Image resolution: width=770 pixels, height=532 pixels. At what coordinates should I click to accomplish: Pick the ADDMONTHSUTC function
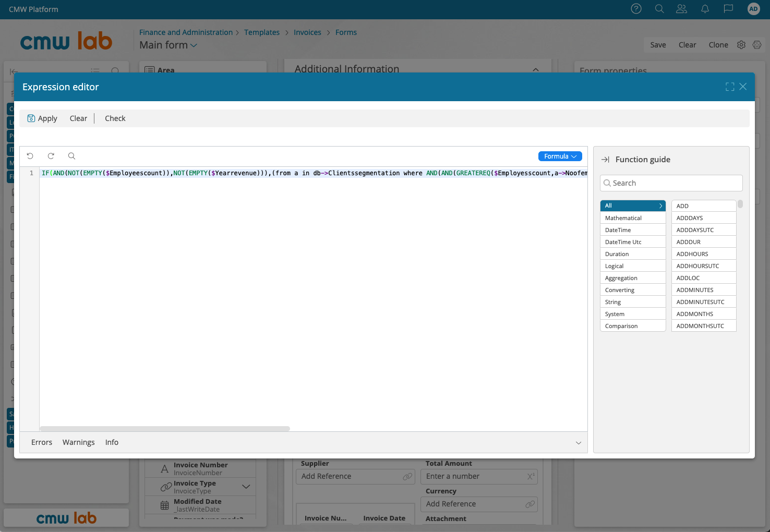tap(704, 326)
